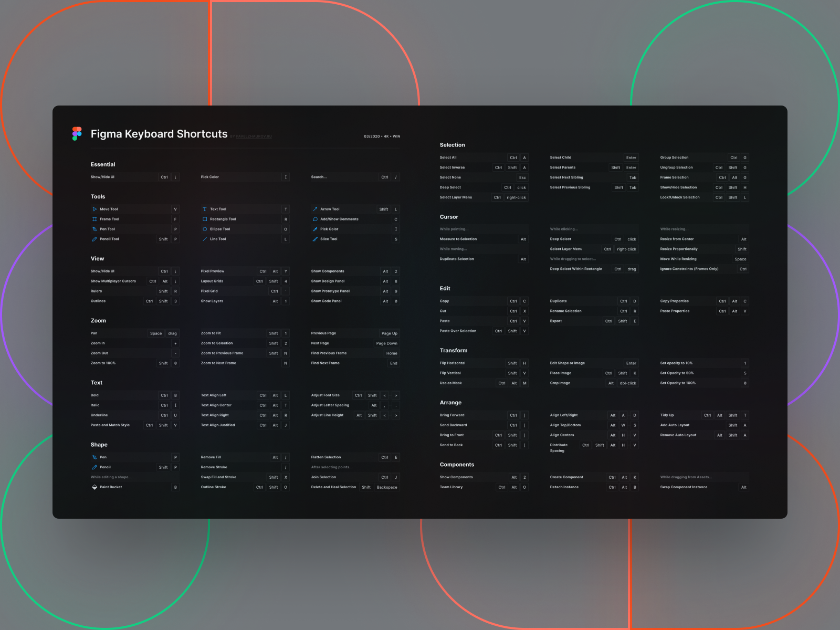Click the Paint Bucket icon in Shape section
840x630 pixels.
95,487
